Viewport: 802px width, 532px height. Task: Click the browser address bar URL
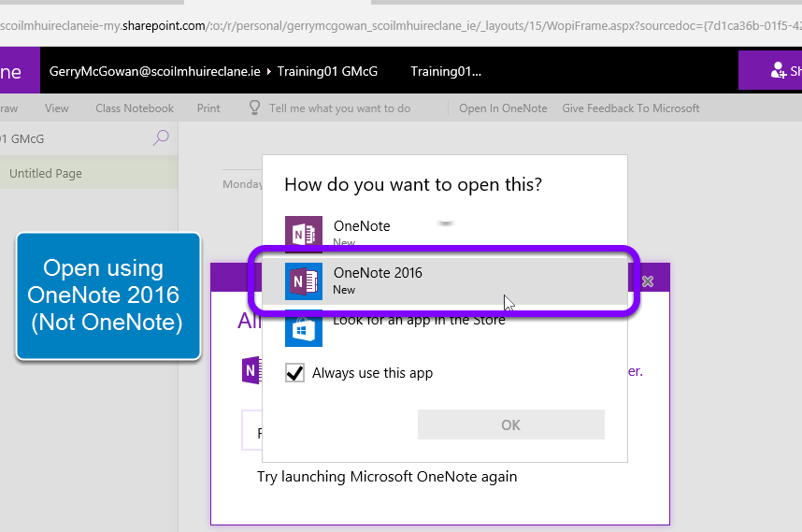tap(401, 25)
